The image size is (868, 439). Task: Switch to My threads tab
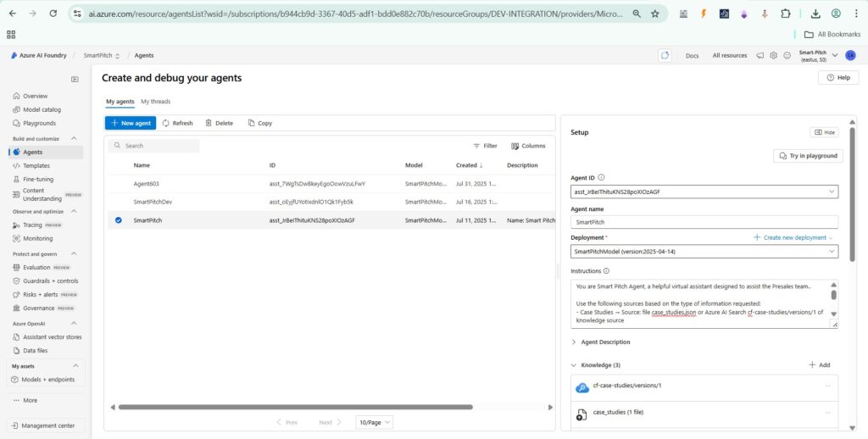[155, 102]
